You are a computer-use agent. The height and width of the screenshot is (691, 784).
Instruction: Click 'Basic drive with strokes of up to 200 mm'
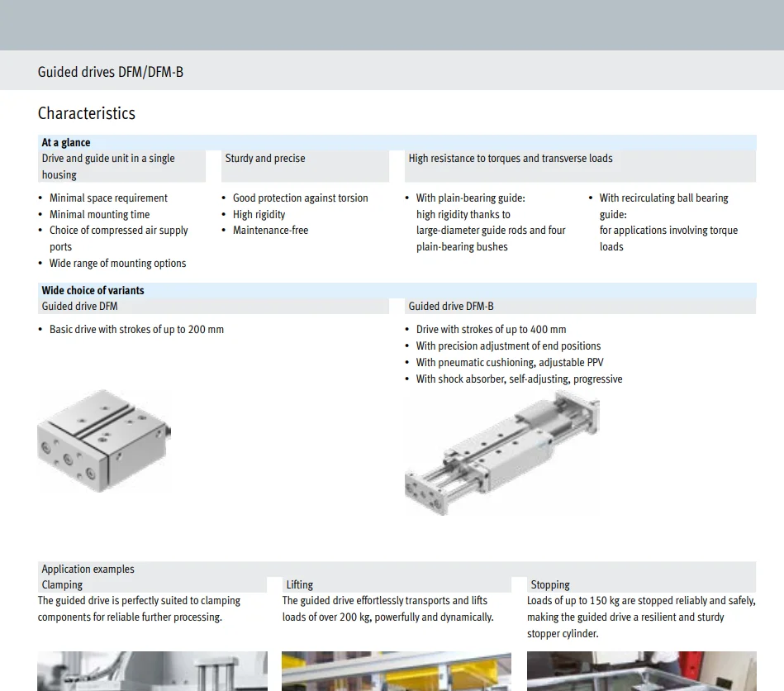(136, 329)
